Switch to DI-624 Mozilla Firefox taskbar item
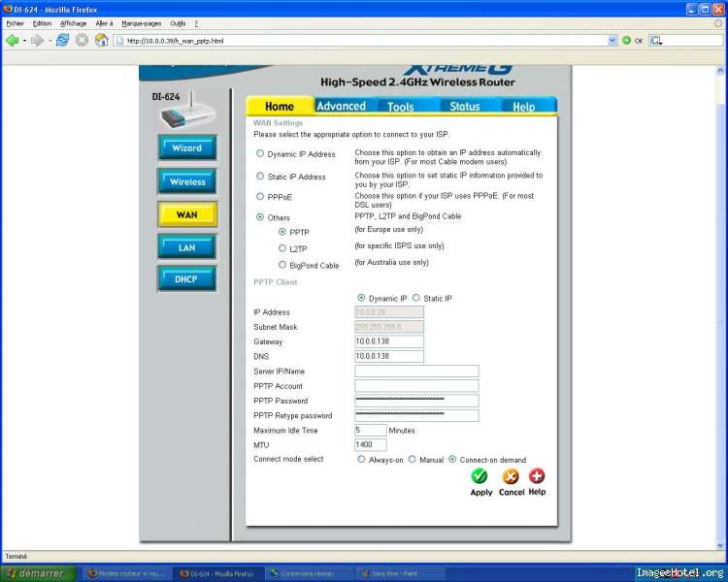The image size is (728, 582). click(x=218, y=574)
